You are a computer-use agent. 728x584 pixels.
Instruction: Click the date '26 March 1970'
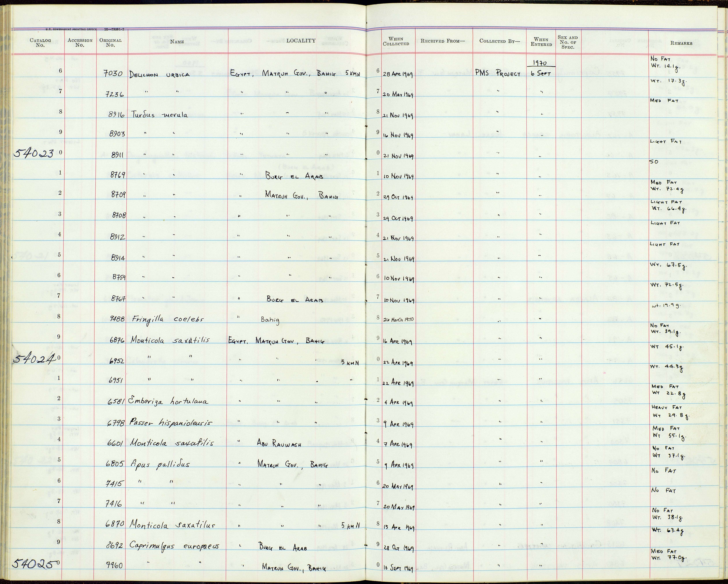pyautogui.click(x=398, y=319)
